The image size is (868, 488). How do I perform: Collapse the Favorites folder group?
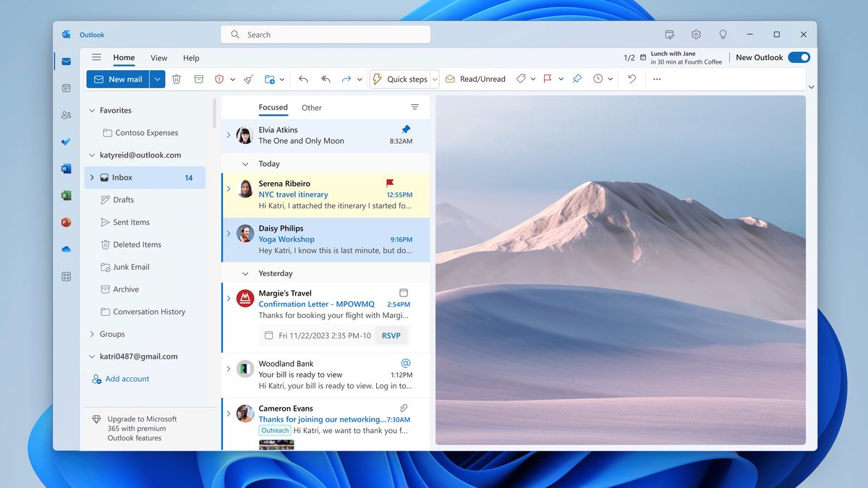coord(92,111)
